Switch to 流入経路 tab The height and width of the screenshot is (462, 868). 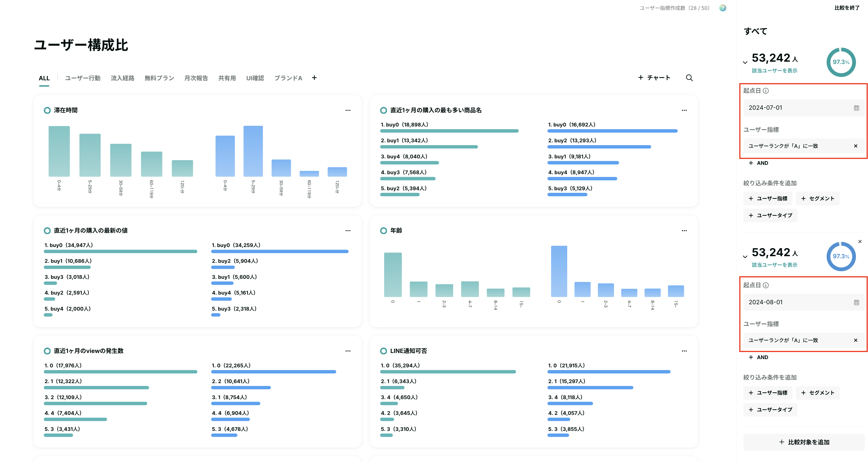pyautogui.click(x=123, y=78)
